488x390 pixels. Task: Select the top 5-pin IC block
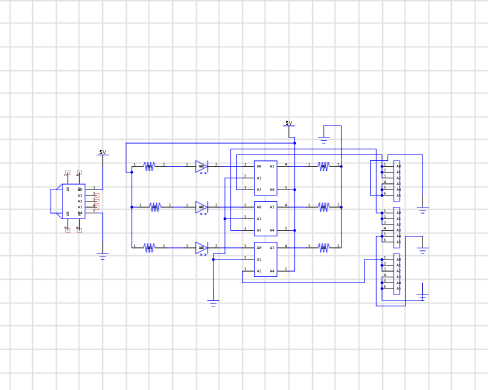pos(266,178)
